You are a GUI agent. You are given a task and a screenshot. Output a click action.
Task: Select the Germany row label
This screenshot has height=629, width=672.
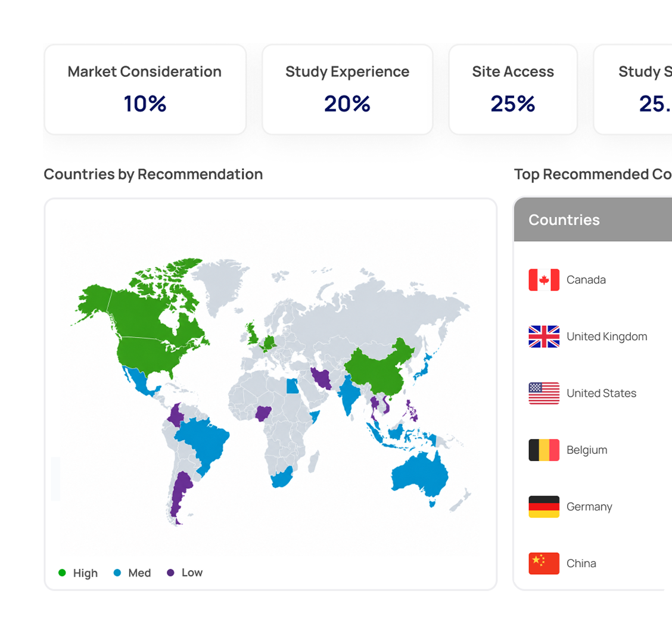tap(589, 506)
